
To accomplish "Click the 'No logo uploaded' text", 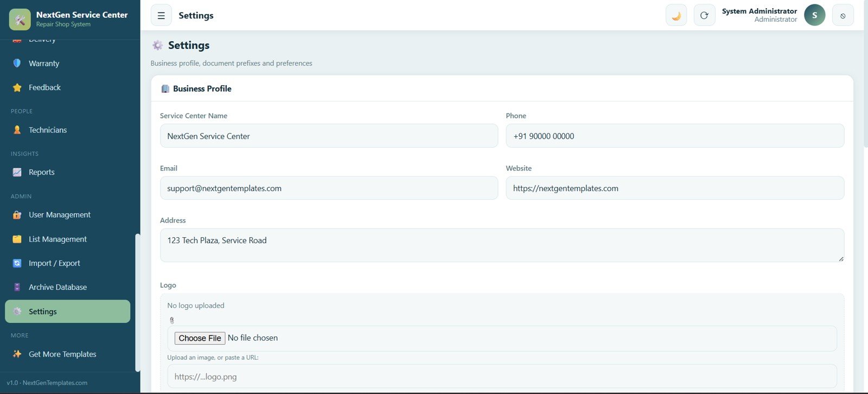I will [196, 306].
